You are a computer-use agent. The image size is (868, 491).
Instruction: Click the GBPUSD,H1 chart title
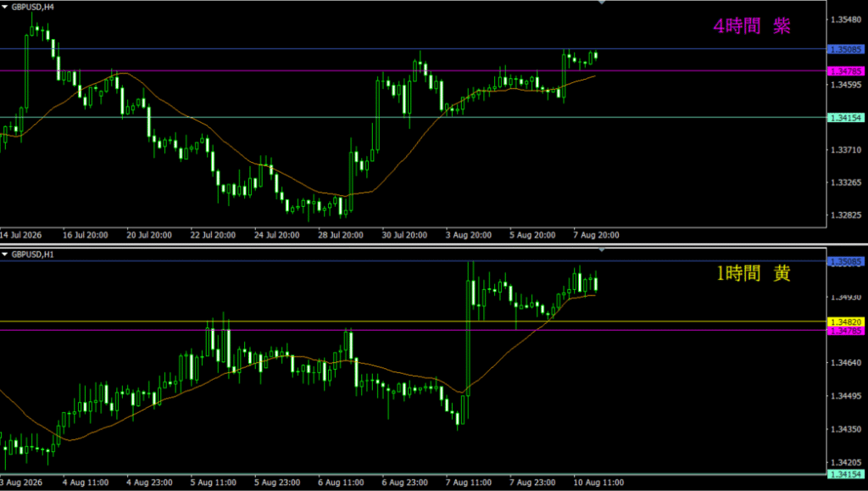point(33,254)
